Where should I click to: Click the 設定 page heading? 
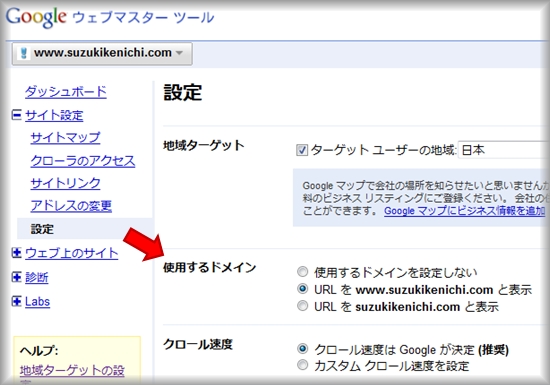coord(183,93)
